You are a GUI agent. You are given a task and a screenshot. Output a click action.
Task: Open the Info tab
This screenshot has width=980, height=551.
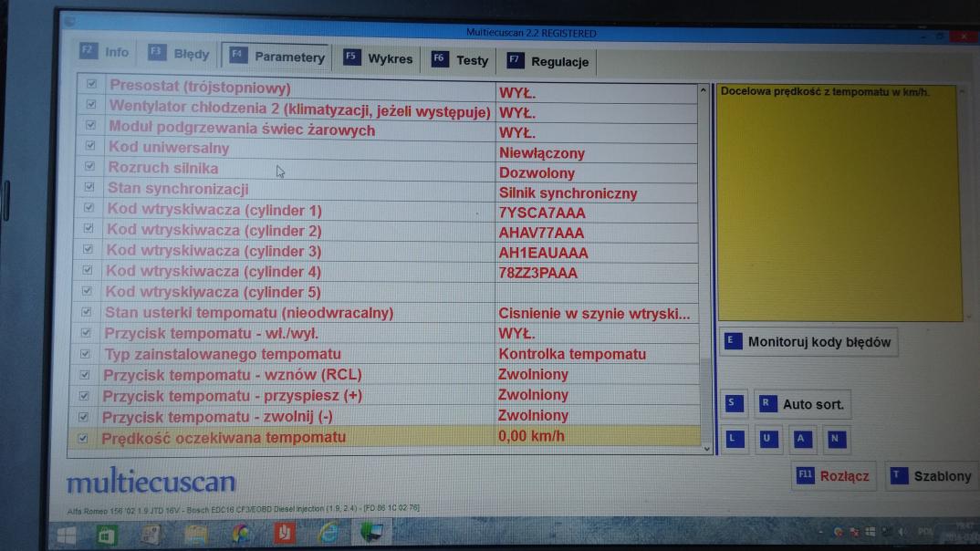(x=105, y=52)
